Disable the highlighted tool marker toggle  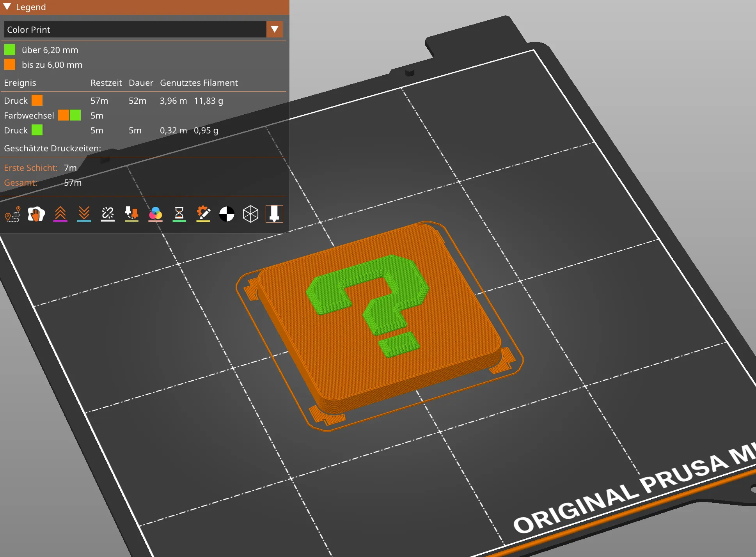274,214
